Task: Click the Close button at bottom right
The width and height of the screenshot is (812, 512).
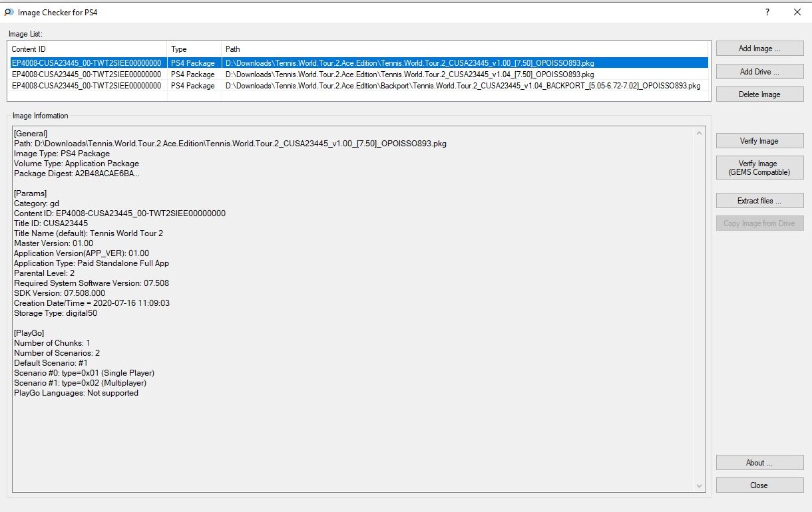Action: 759,485
